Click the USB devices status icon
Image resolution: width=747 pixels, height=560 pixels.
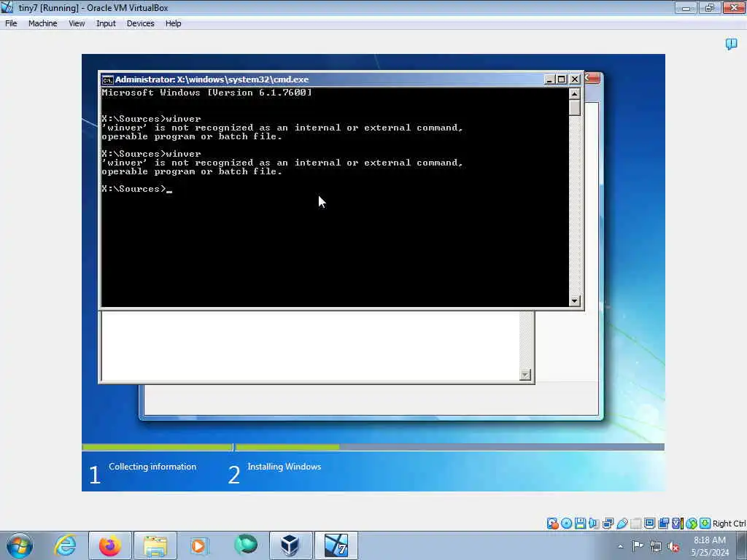click(x=622, y=524)
